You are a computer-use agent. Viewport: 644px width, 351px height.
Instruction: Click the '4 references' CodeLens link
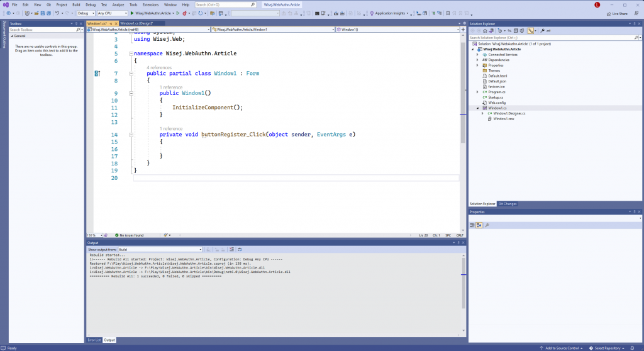[x=159, y=68]
